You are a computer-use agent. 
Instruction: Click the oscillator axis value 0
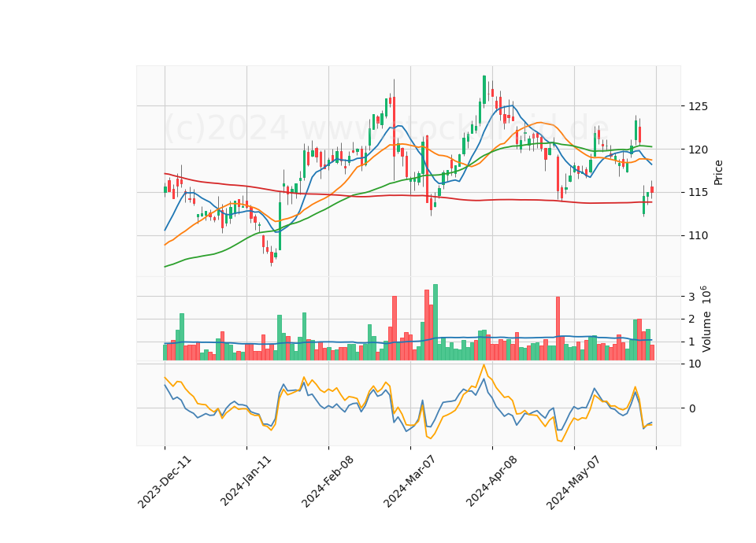(x=692, y=408)
